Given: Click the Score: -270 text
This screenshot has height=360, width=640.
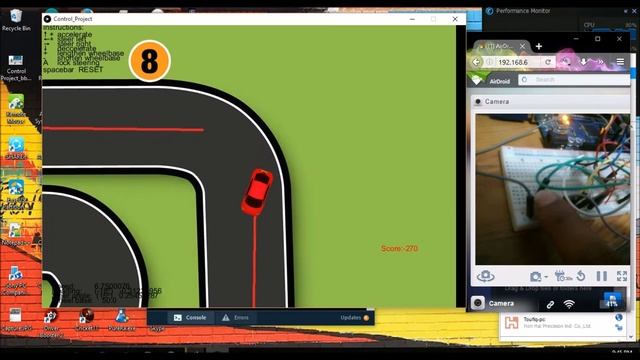Looking at the screenshot, I should [x=399, y=248].
